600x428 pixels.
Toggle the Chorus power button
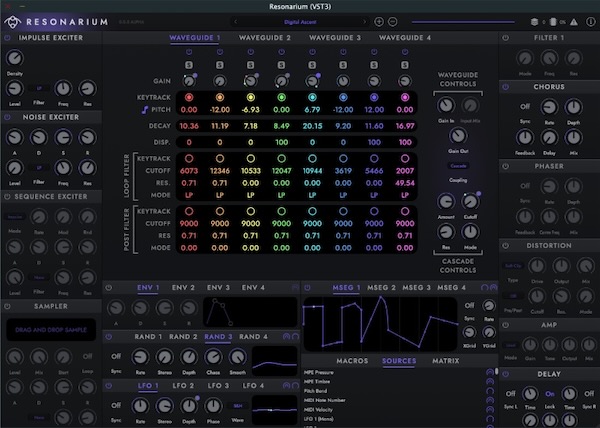(505, 87)
